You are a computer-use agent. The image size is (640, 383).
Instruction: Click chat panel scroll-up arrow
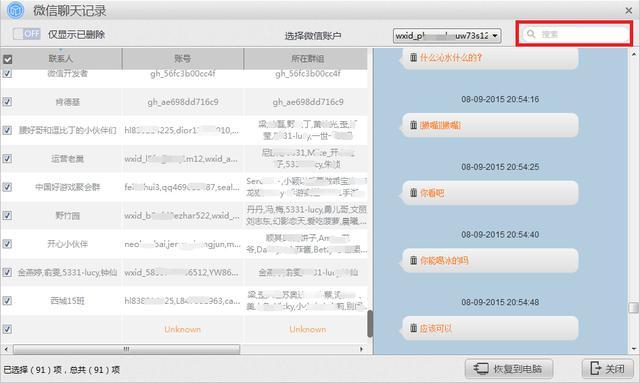[634, 53]
